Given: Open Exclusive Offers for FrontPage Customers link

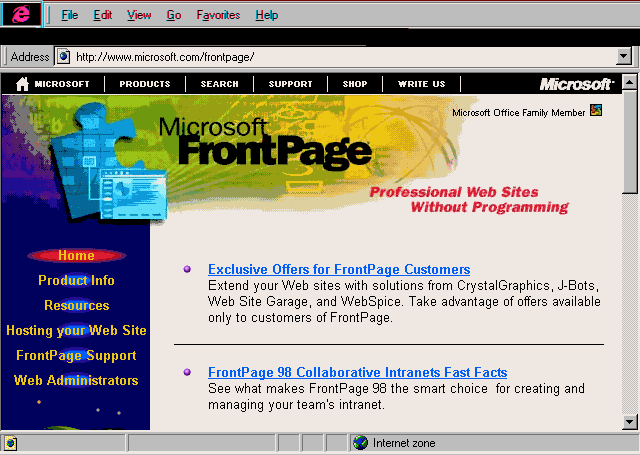Looking at the screenshot, I should pyautogui.click(x=339, y=269).
